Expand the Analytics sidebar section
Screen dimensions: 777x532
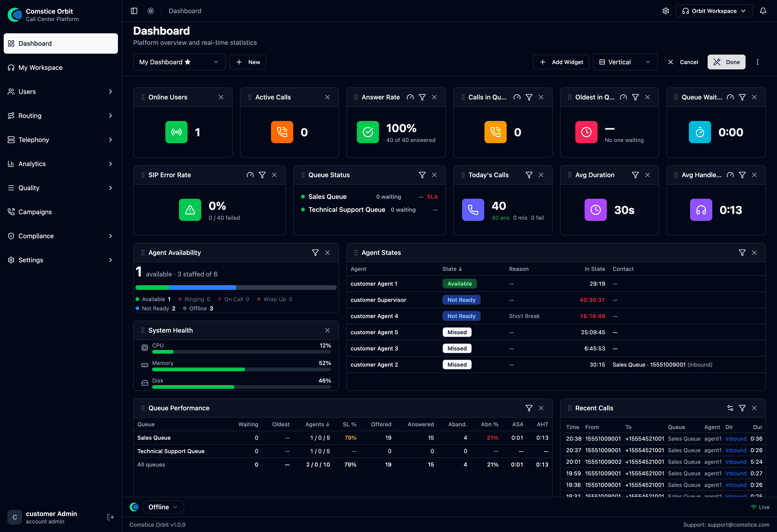(61, 164)
